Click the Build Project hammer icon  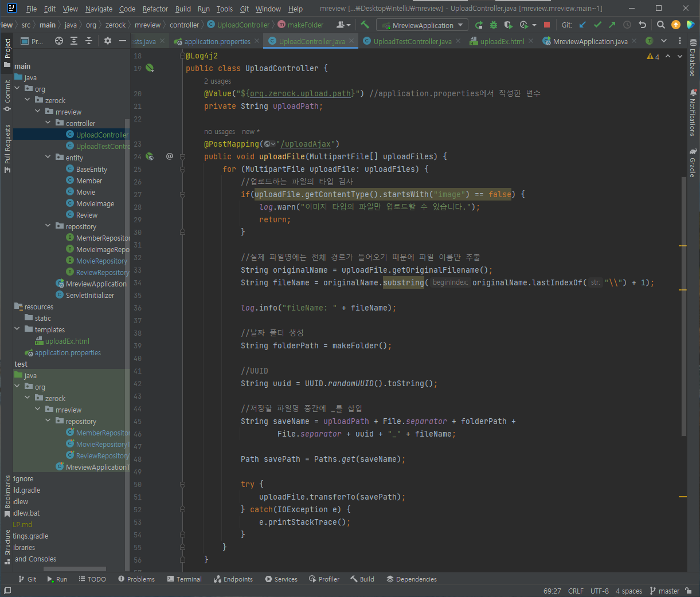coord(365,25)
